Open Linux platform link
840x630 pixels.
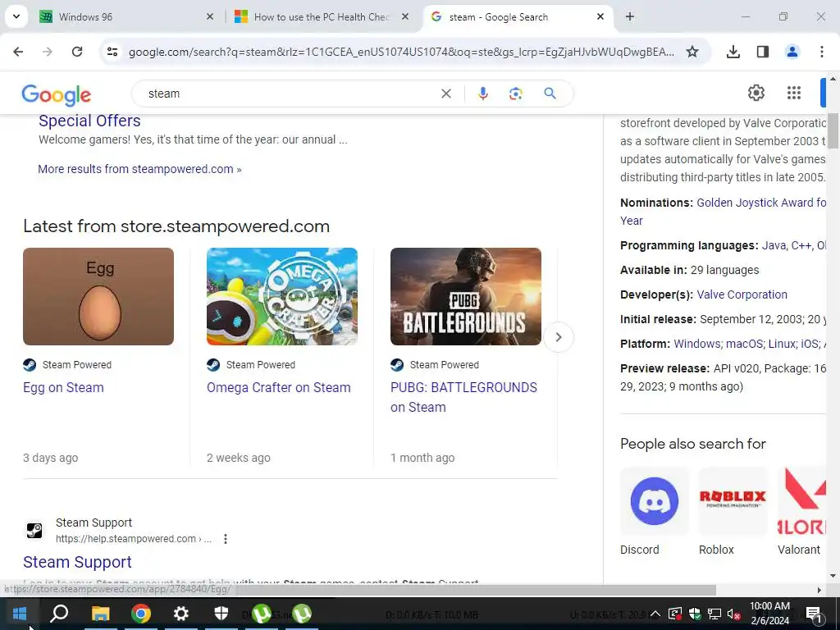(x=783, y=344)
